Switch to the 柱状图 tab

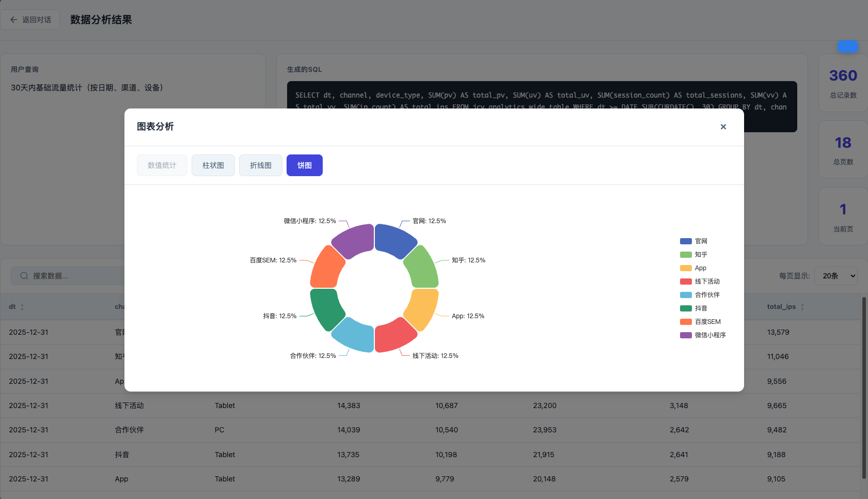coord(213,165)
